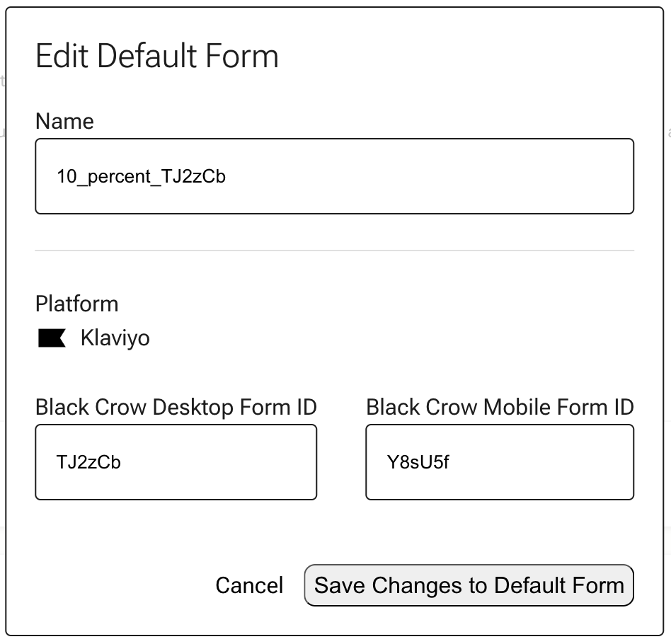Click the Black Crow Mobile Form ID label

click(500, 407)
